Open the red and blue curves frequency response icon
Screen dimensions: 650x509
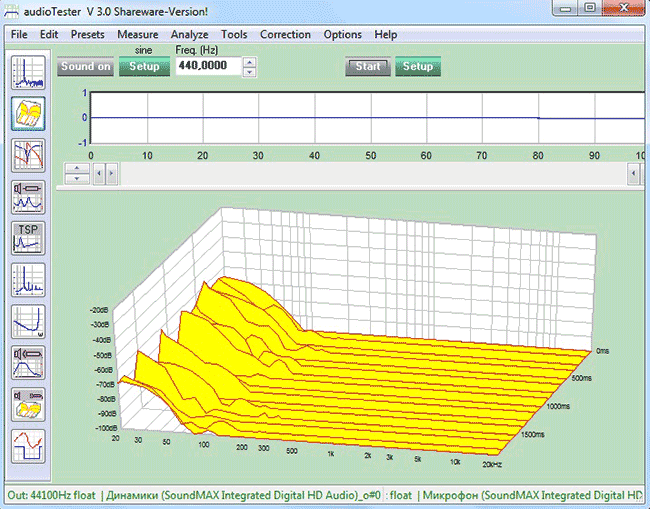pos(28,156)
